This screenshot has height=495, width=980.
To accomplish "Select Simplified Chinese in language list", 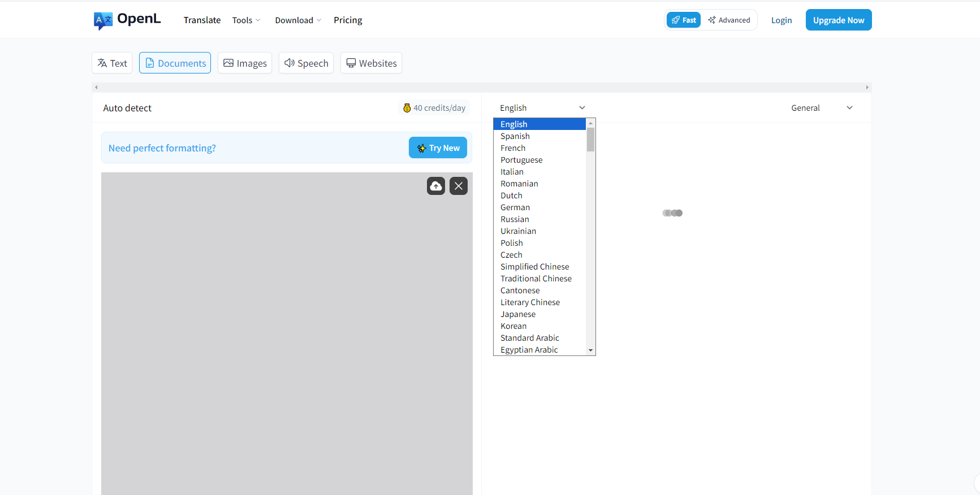I will (x=534, y=267).
